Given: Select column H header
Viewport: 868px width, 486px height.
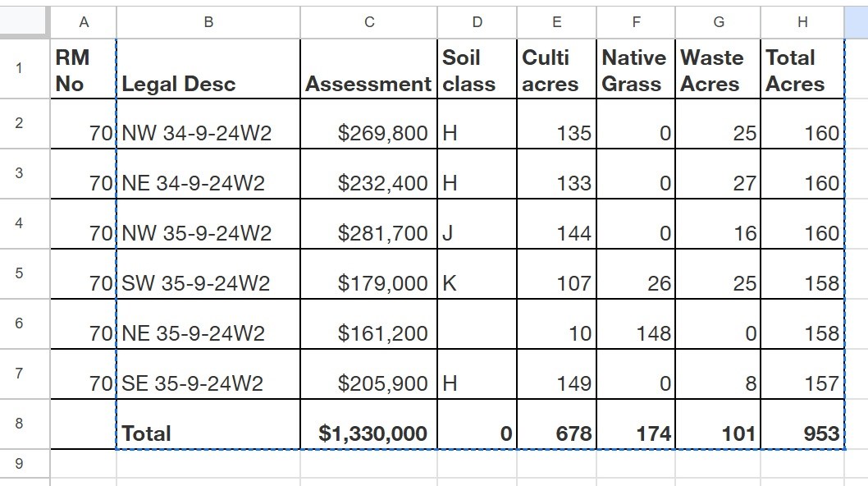Looking at the screenshot, I should (802, 22).
